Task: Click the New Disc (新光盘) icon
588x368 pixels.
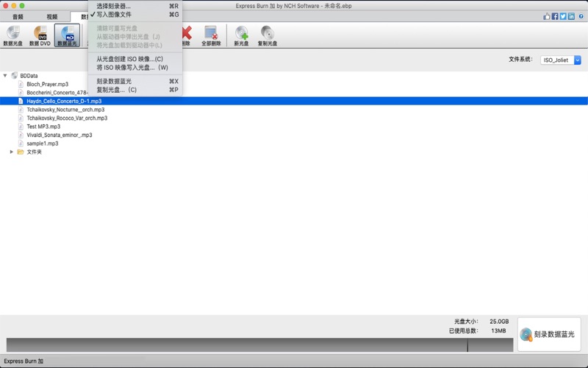Action: pos(241,35)
